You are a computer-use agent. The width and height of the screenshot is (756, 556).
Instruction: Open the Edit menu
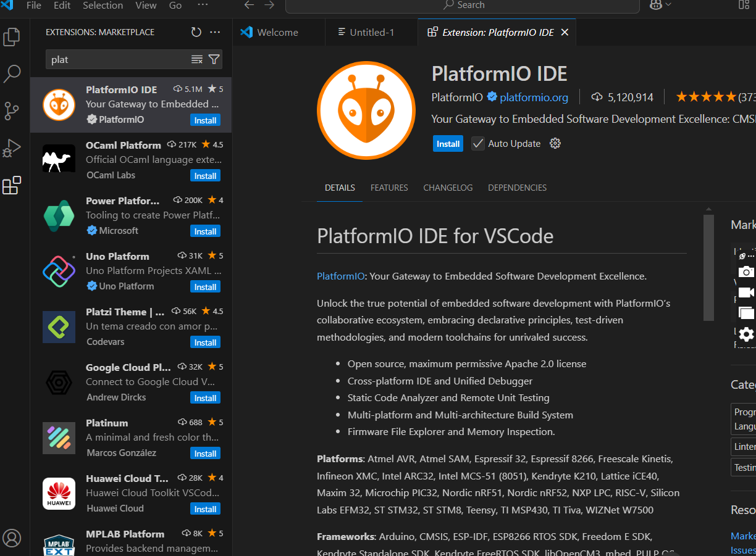click(x=62, y=5)
